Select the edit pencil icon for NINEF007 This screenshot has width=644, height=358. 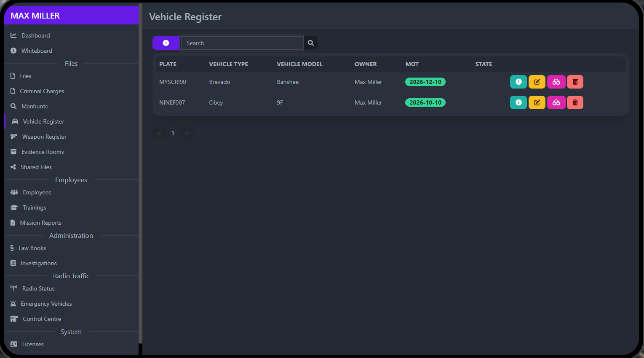pos(537,102)
